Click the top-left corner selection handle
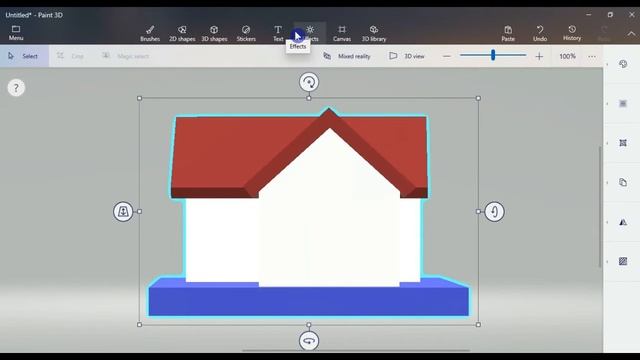 (x=140, y=98)
